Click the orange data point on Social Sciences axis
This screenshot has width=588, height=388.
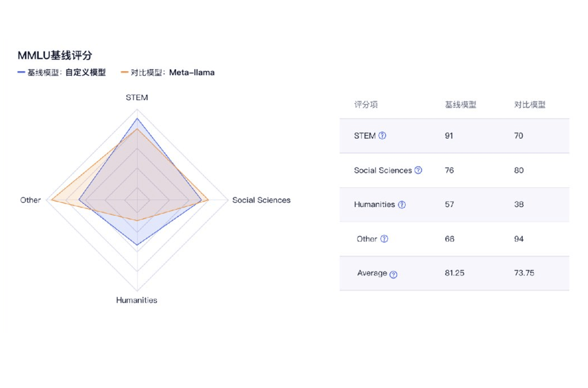coord(208,200)
